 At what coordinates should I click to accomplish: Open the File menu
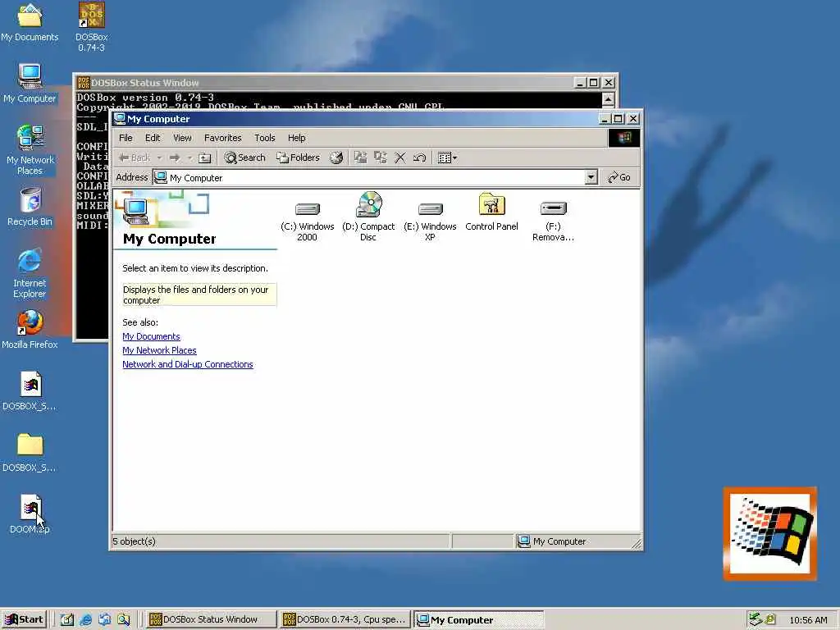click(x=126, y=138)
